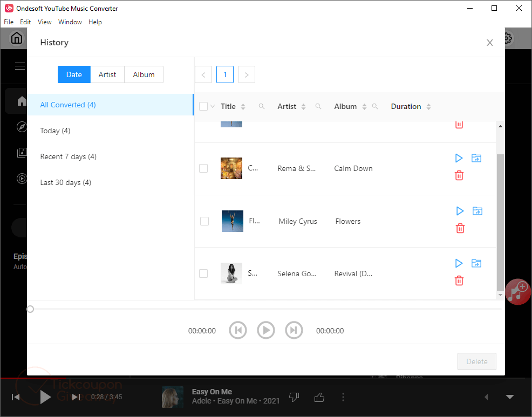Viewport: 532px width, 417px height.
Task: Sort by Album column arrows
Action: 364,106
